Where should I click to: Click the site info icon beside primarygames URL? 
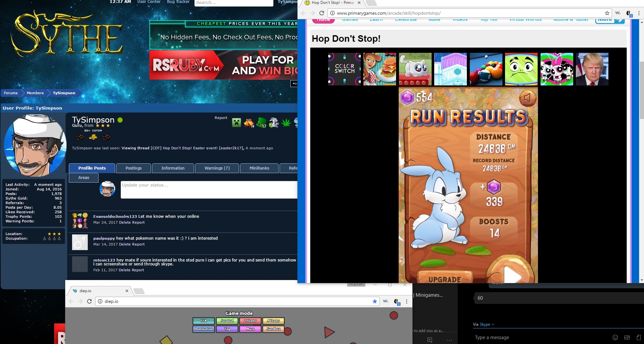pos(332,13)
